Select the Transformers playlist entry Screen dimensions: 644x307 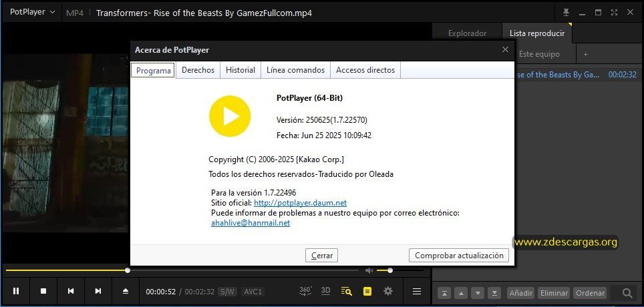point(576,75)
